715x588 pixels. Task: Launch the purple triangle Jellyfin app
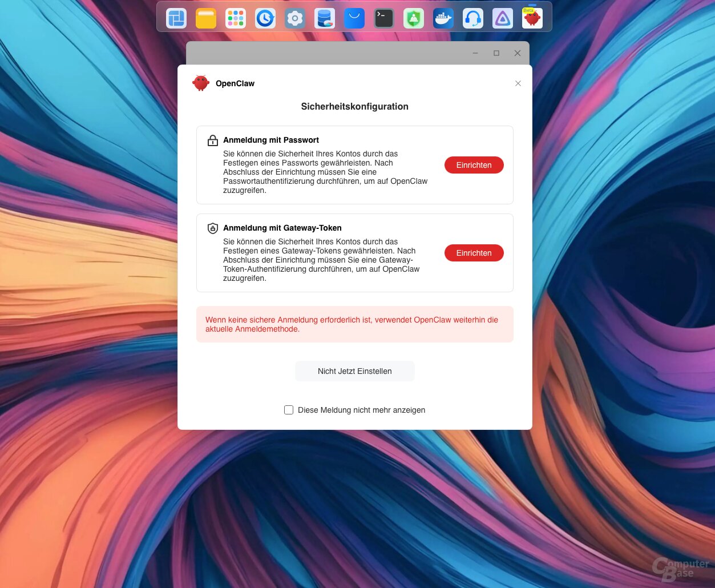503,18
